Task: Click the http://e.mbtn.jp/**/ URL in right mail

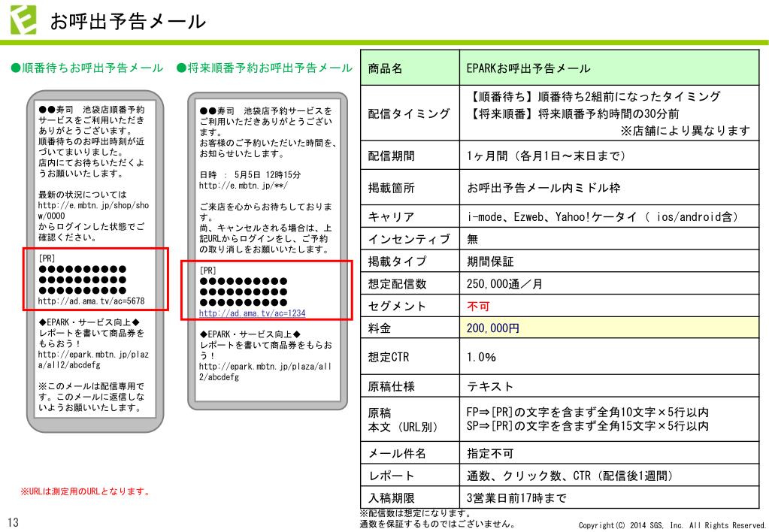Action: point(244,186)
